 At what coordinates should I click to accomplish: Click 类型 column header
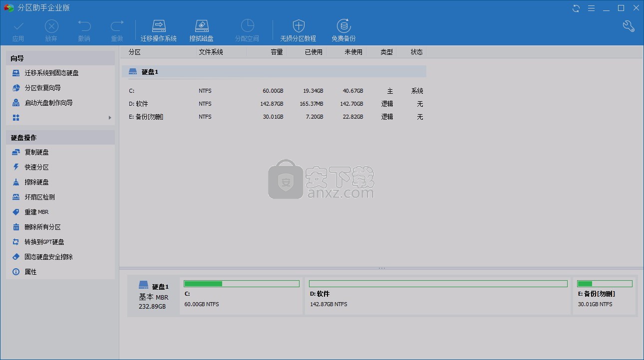click(386, 52)
